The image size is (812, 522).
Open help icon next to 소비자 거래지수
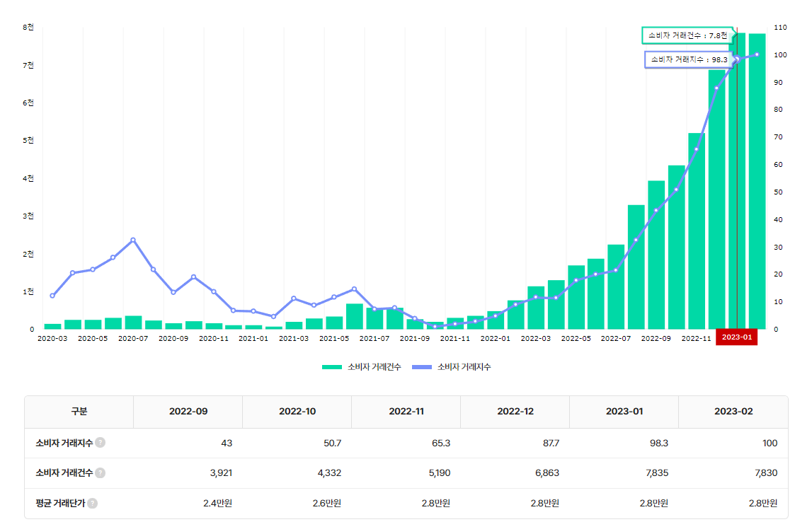point(101,443)
